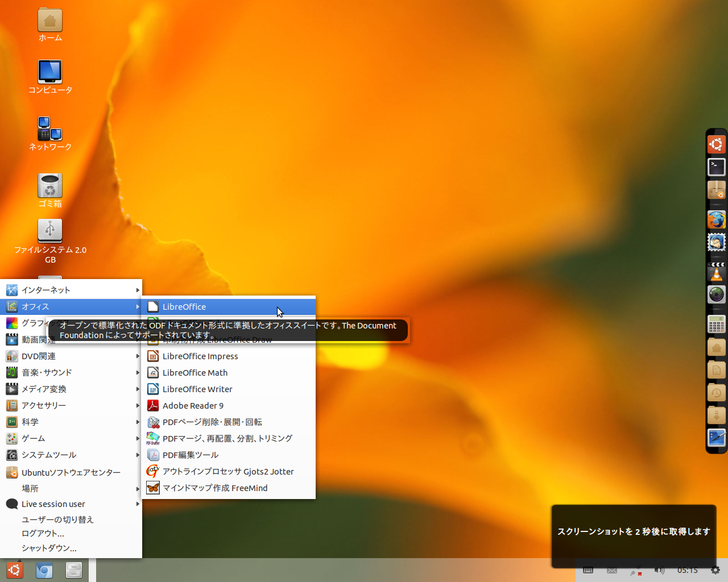Launch LibreOffice Impress
This screenshot has height=582, width=728.
tap(229, 356)
